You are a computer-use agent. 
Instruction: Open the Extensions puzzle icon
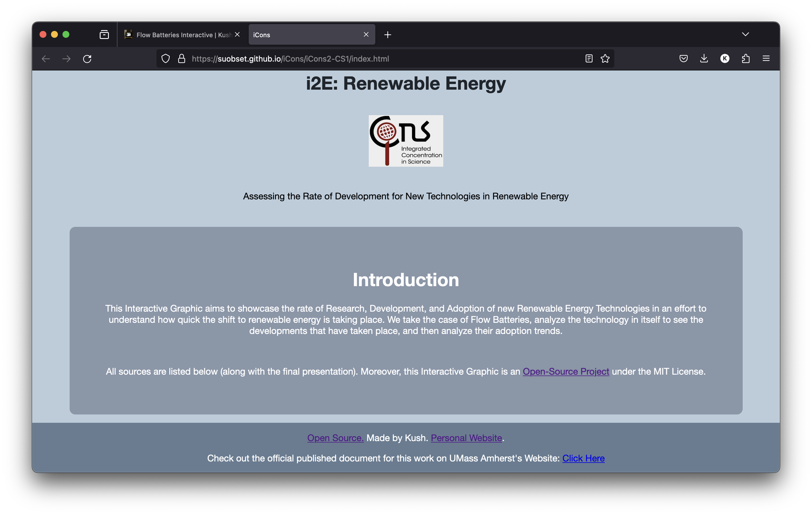pyautogui.click(x=746, y=59)
